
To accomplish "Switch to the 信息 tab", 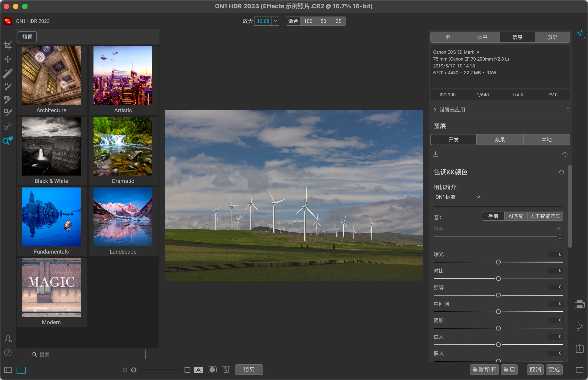I will 517,37.
